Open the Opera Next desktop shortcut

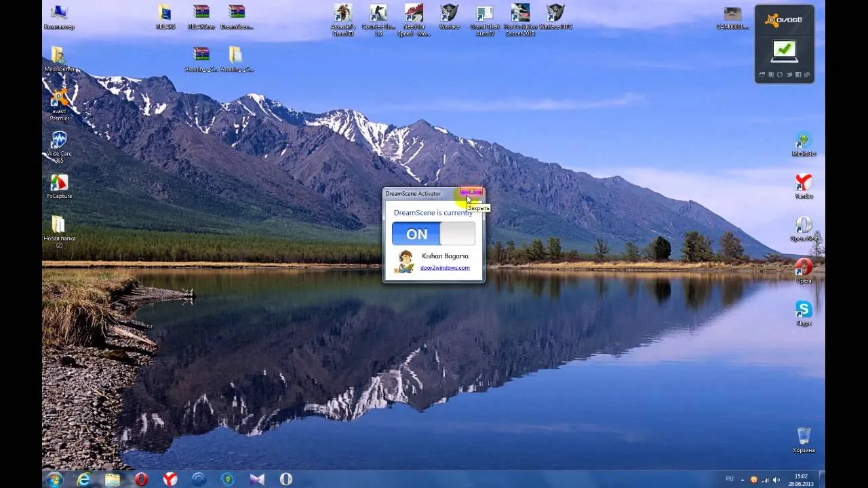point(804,229)
